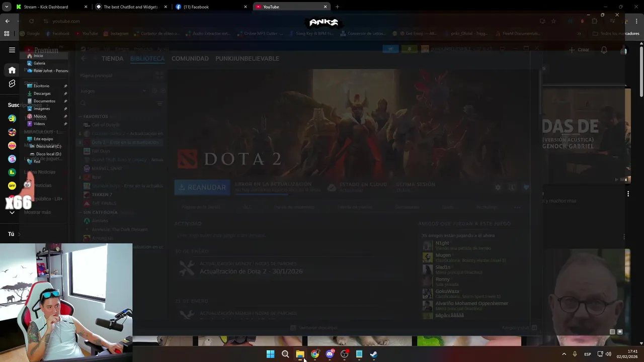Open Chrome tab search dropdown arrow
The width and height of the screenshot is (644, 362).
coord(7,7)
